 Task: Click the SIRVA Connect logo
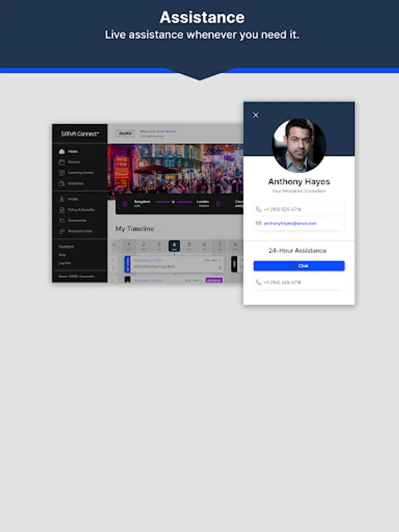80,134
